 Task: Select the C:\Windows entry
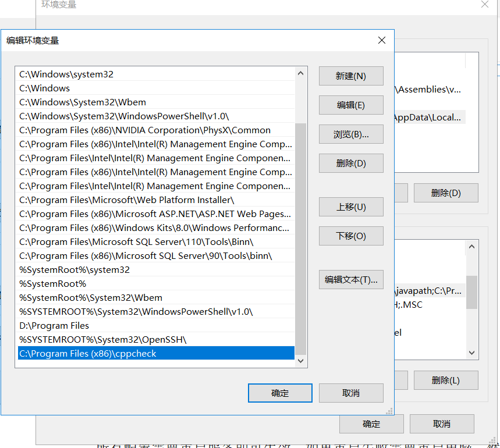pos(155,88)
